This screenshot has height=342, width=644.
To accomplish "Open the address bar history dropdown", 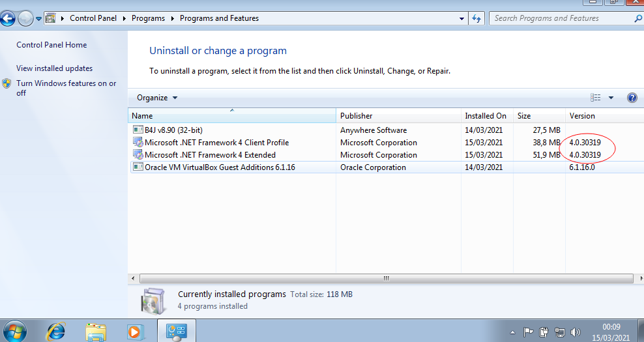I will [x=461, y=18].
